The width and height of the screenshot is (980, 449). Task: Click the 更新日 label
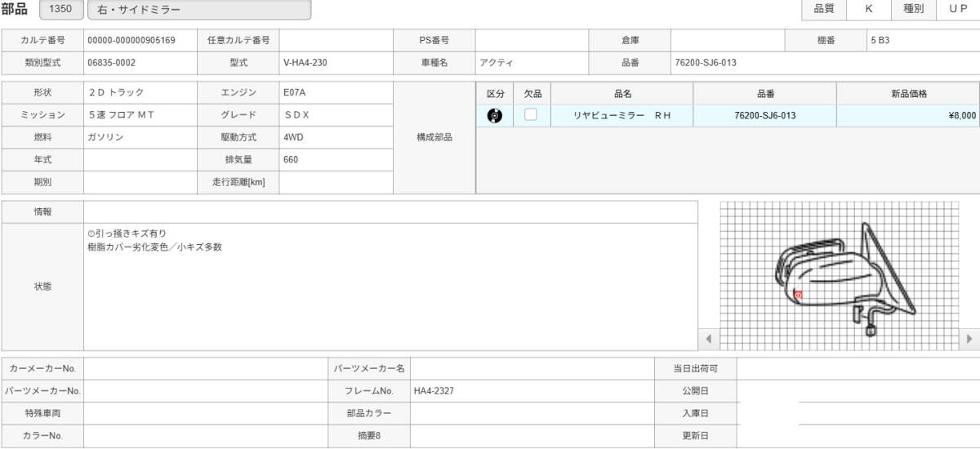(x=695, y=436)
